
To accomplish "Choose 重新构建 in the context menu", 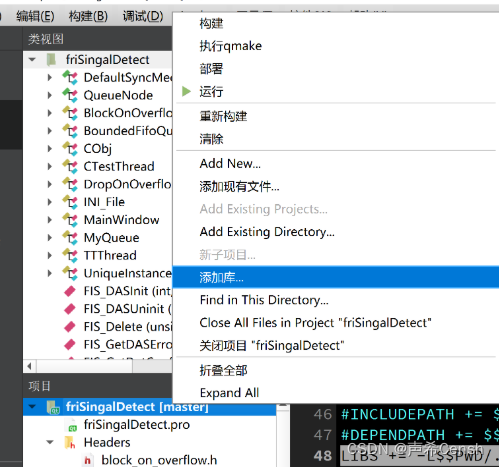I will tap(336, 116).
